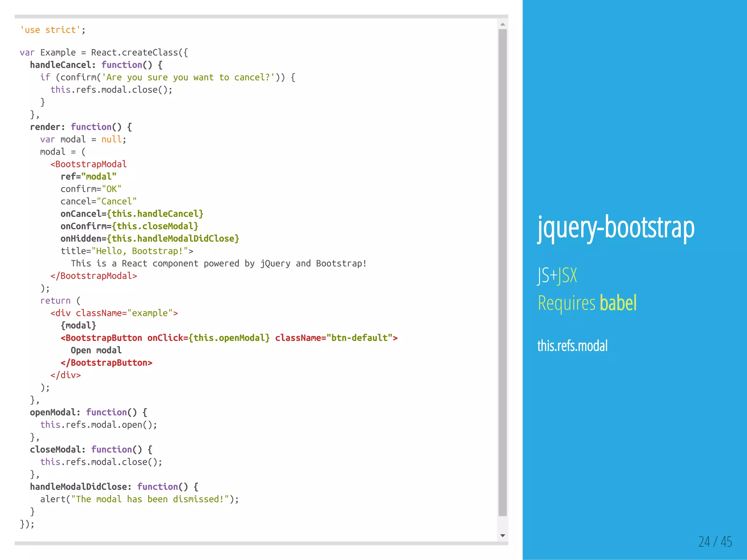Click the scrollbar up arrow
Viewport: 747px width, 560px height.
503,24
